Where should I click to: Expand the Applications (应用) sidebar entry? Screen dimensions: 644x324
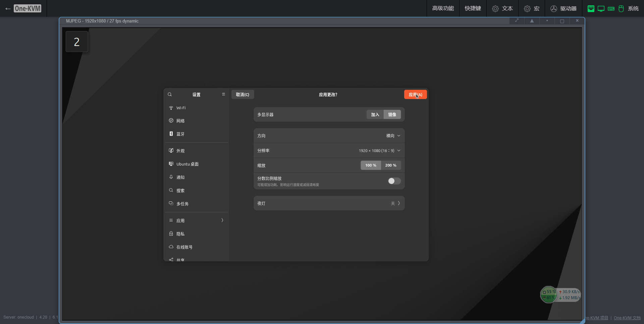[196, 221]
